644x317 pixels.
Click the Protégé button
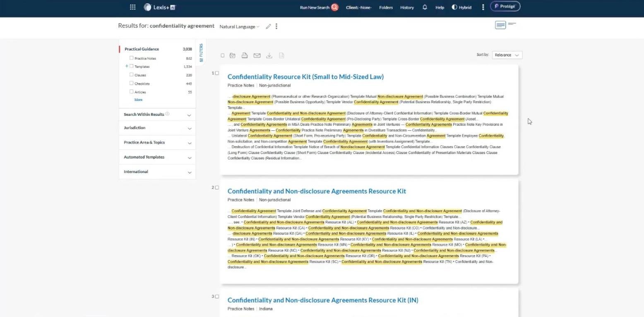[x=505, y=7]
